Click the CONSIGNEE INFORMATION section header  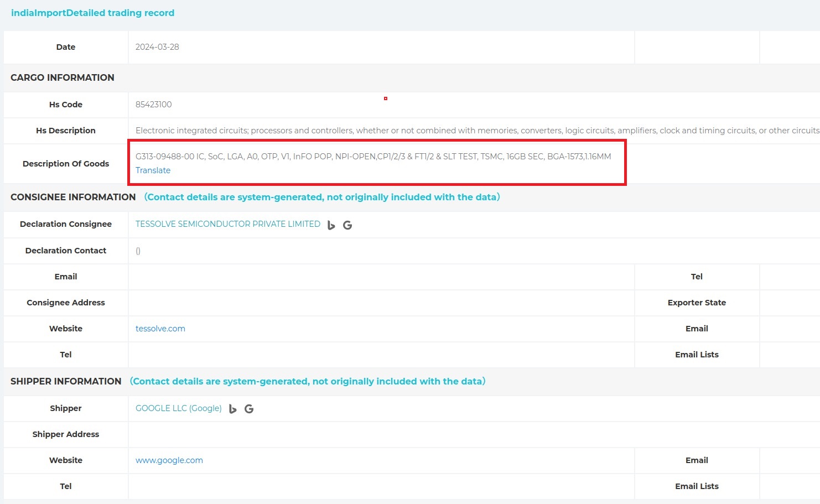[x=73, y=197]
